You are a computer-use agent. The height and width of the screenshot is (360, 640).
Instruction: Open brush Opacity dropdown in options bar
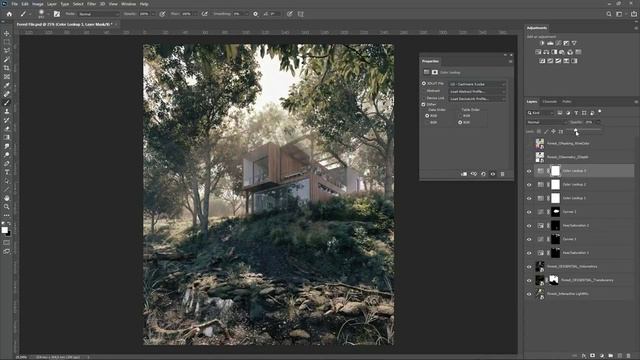point(153,14)
